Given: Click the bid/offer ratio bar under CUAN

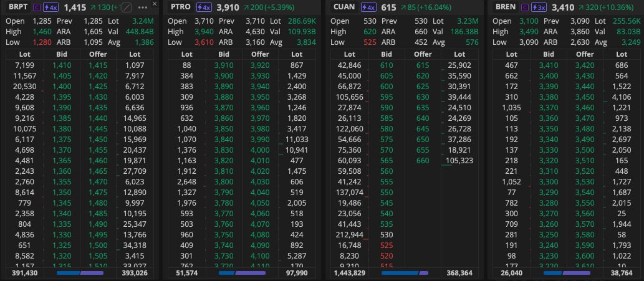Looking at the screenshot, I should tap(405, 273).
